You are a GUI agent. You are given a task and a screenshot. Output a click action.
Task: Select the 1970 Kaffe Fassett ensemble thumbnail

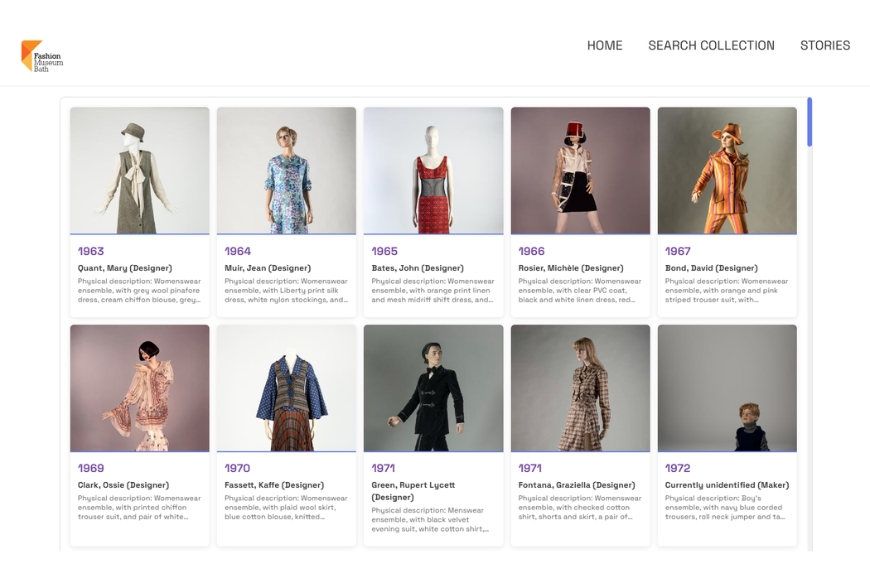286,388
